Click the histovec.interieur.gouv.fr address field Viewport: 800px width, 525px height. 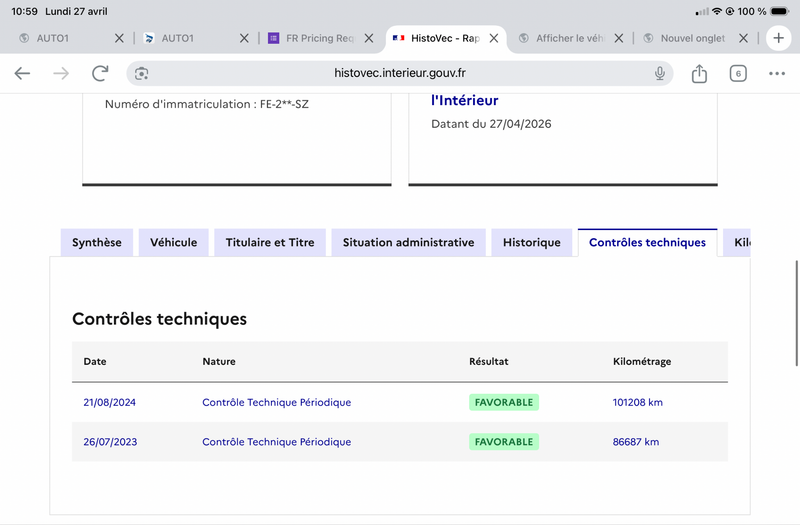click(x=400, y=73)
